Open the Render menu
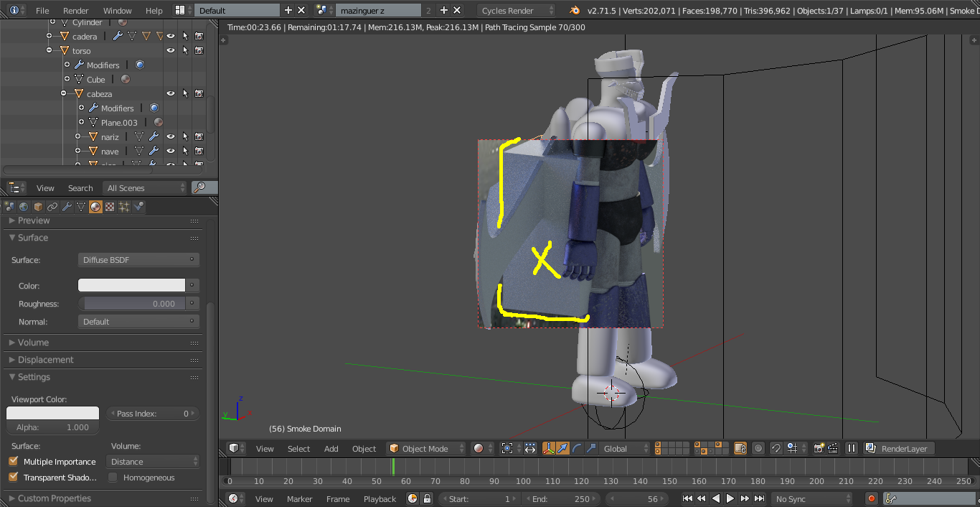Image resolution: width=980 pixels, height=507 pixels. 76,11
